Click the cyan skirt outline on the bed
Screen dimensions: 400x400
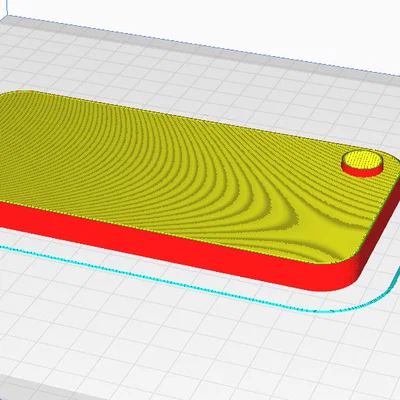[x=200, y=287]
